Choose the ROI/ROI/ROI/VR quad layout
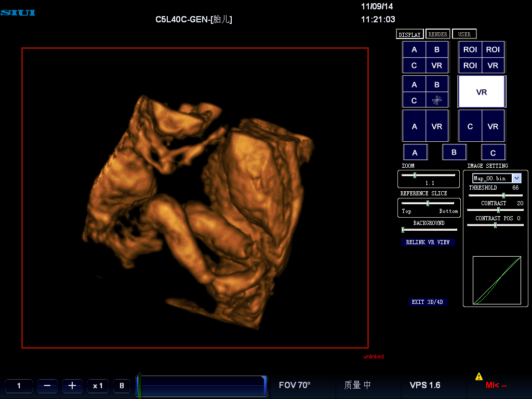 pyautogui.click(x=481, y=57)
